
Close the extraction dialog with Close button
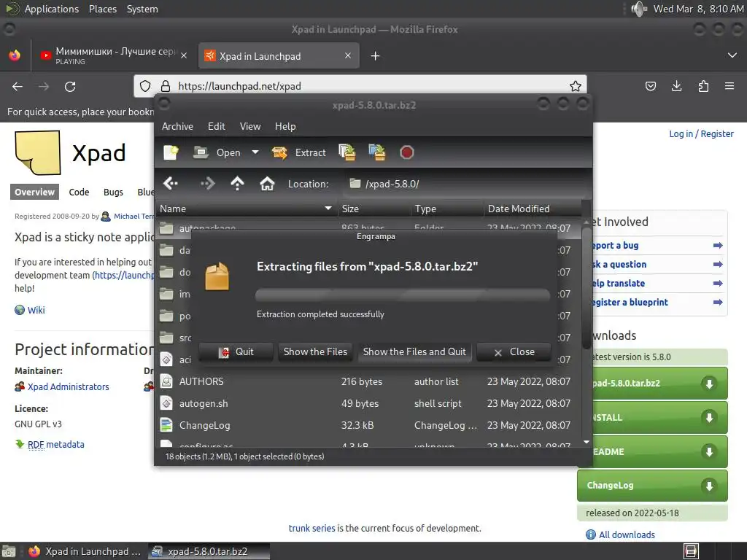click(514, 352)
